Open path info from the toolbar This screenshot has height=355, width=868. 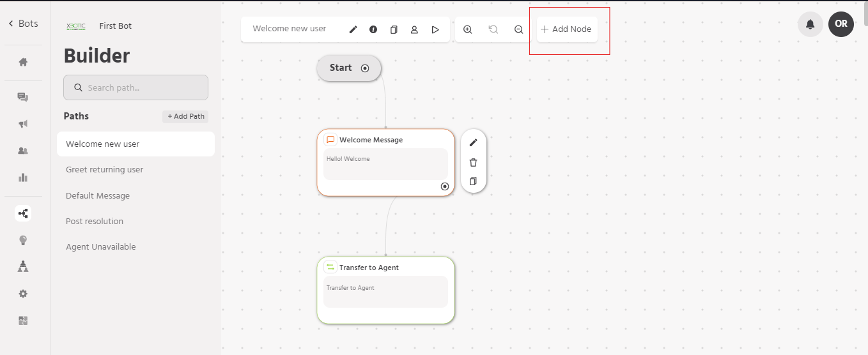[373, 29]
